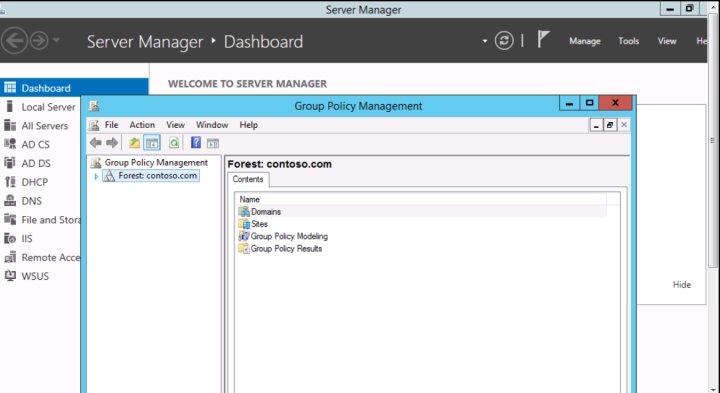Switch to the Contents tab
Image resolution: width=720 pixels, height=393 pixels.
coord(248,180)
